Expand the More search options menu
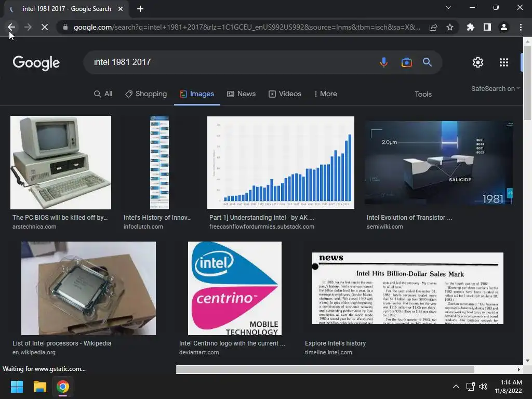 coord(326,94)
